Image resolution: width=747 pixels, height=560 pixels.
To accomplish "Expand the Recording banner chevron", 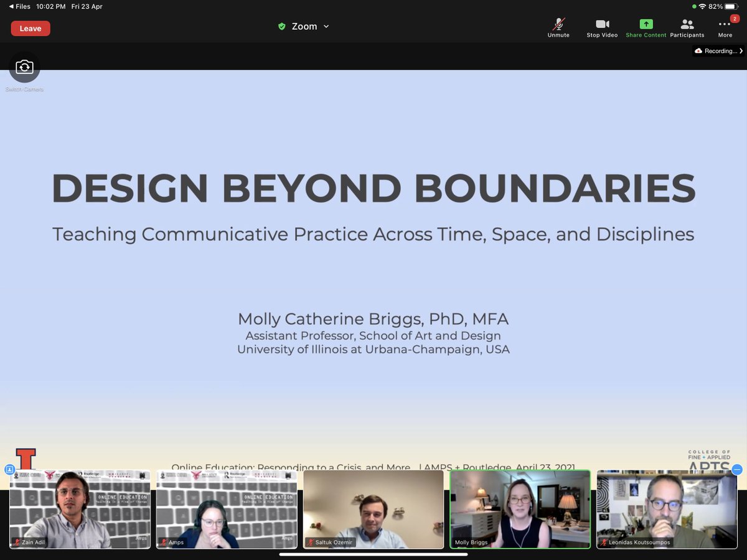I will 743,50.
